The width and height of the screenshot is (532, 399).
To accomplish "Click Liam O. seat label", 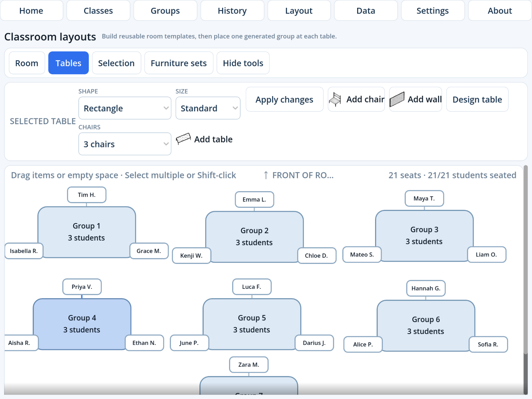I will [x=486, y=255].
